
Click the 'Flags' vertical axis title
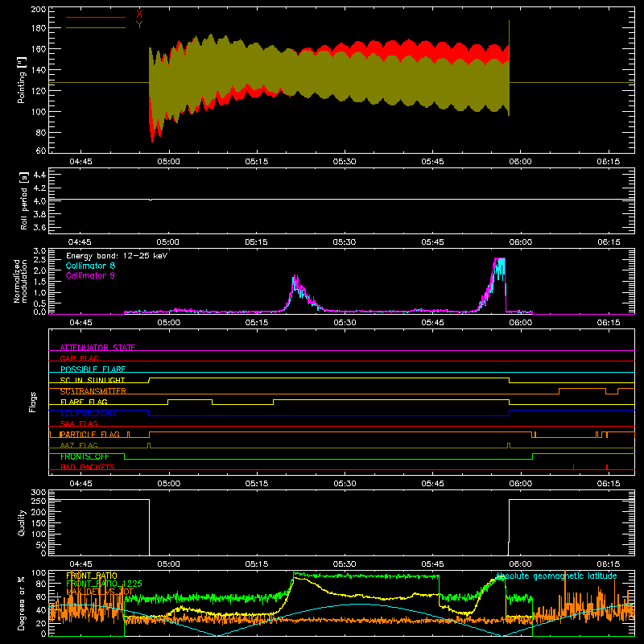(32, 402)
